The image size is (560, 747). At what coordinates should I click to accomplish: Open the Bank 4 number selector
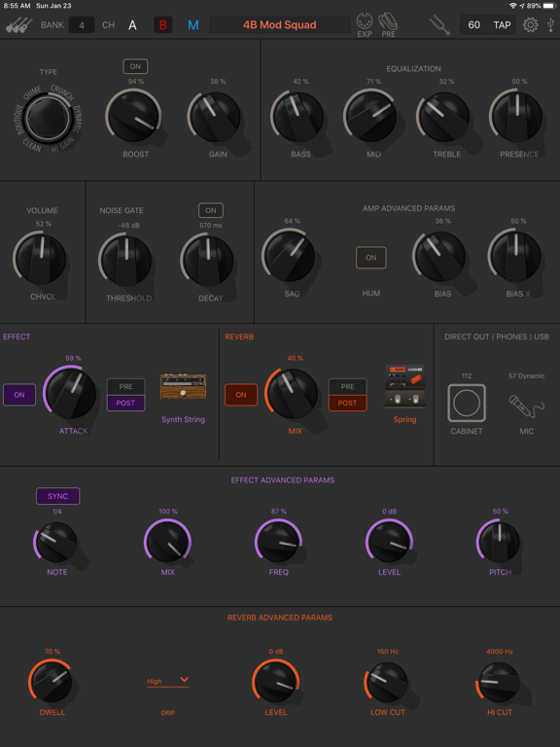82,24
